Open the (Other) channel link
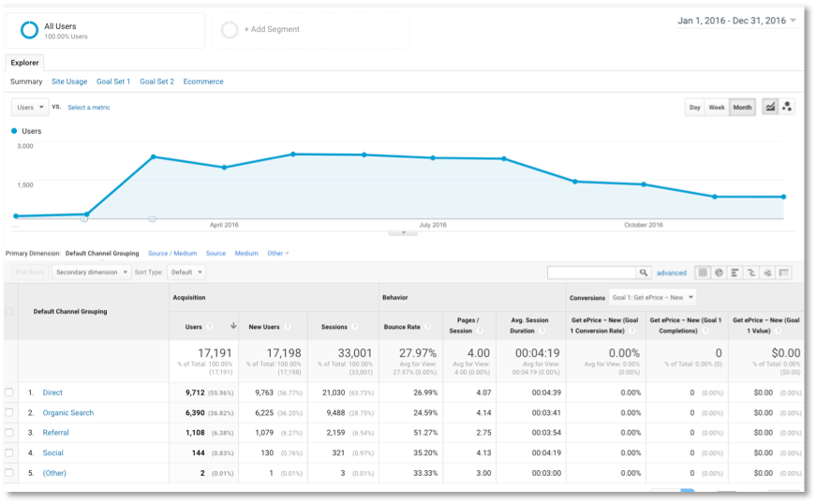The height and width of the screenshot is (504, 817). click(54, 473)
